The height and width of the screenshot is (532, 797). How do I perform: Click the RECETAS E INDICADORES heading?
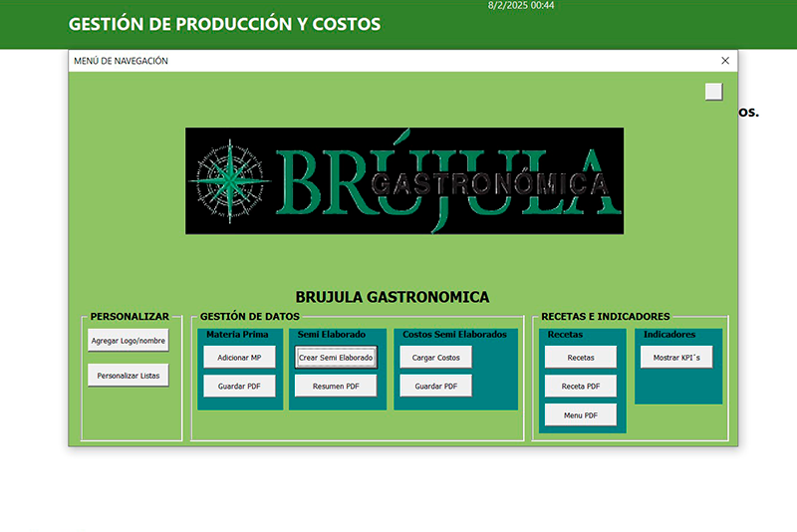click(606, 317)
